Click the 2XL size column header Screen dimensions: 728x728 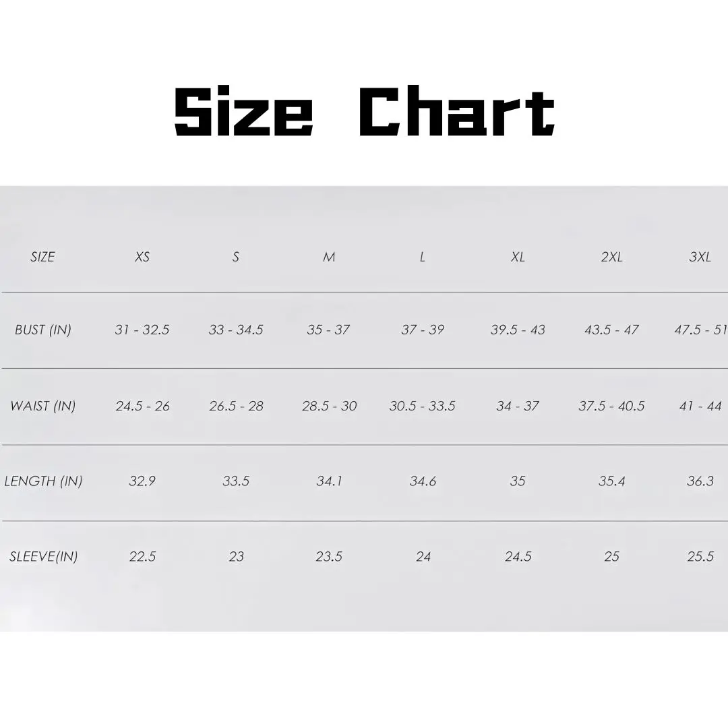[x=611, y=257]
